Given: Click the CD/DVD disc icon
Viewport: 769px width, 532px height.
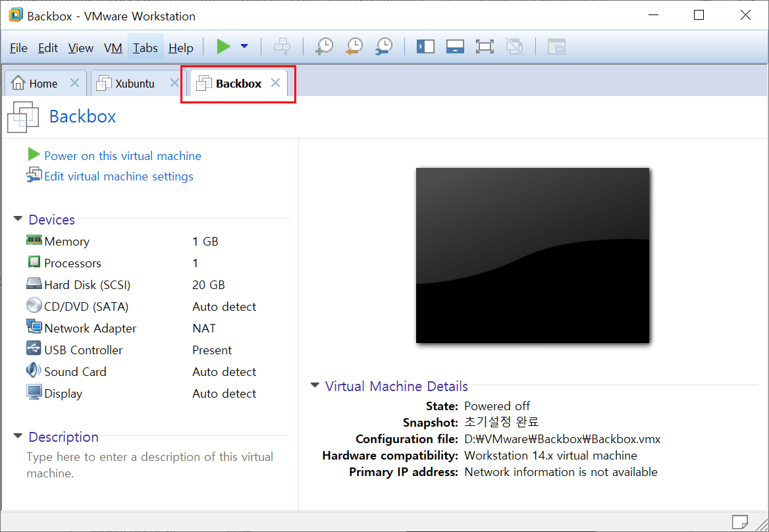Looking at the screenshot, I should (34, 305).
